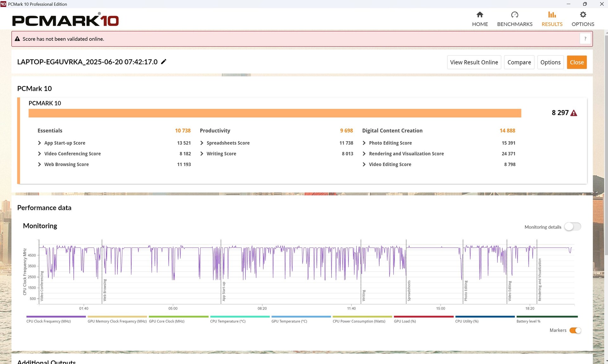Open the Home section icon
Screen dimensions: 608x364
click(x=480, y=15)
